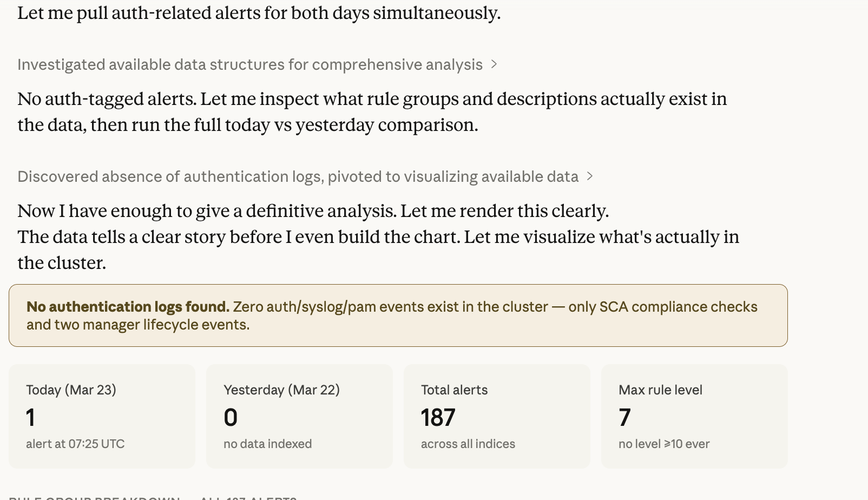This screenshot has height=500, width=868.
Task: Click the 'Max rule level' card
Action: click(x=694, y=416)
